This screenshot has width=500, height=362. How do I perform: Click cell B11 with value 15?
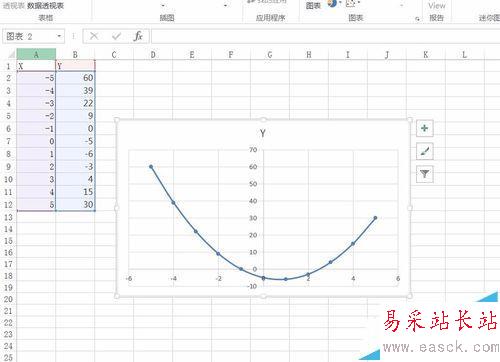[75, 192]
